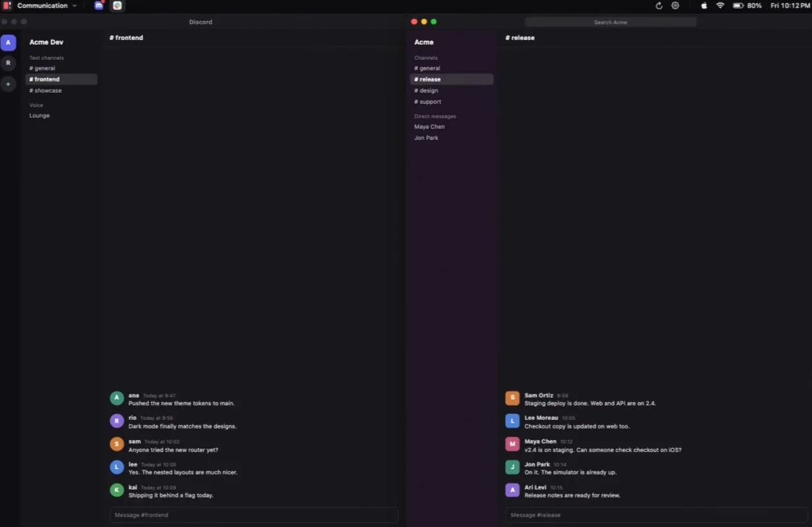
Task: Click Ari Levi's avatar in Slack
Action: tap(512, 490)
